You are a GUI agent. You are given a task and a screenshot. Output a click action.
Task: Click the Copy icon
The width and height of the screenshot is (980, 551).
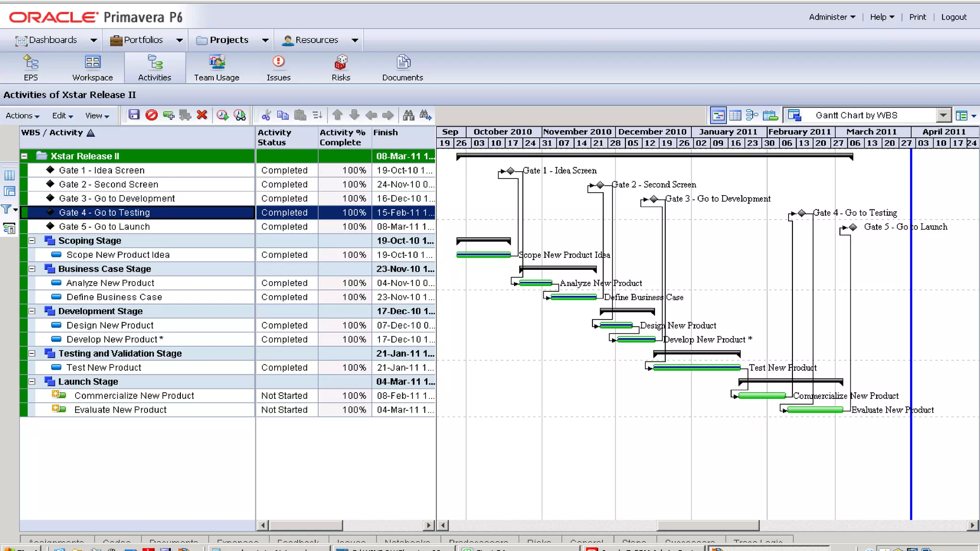[283, 115]
